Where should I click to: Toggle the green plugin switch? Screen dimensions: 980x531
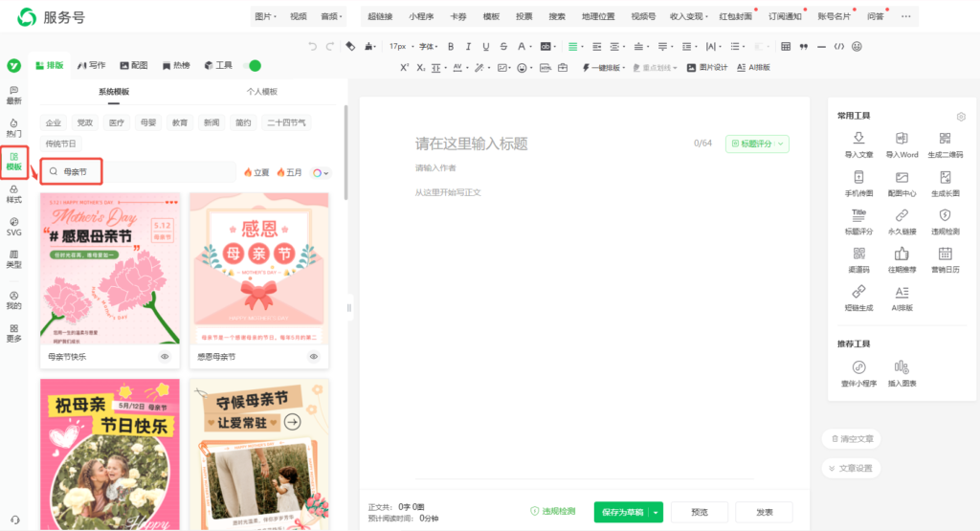coord(254,66)
